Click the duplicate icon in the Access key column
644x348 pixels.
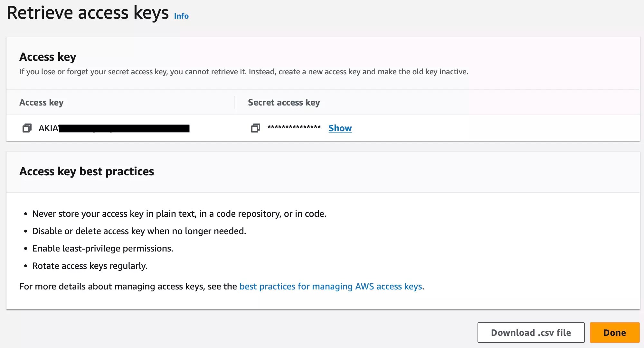[27, 128]
